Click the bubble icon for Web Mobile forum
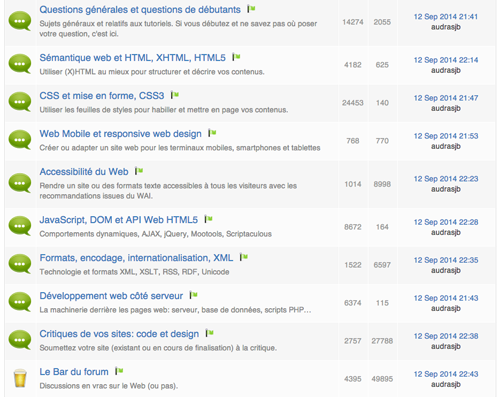Screen dimensions: 500x397 (x=20, y=140)
